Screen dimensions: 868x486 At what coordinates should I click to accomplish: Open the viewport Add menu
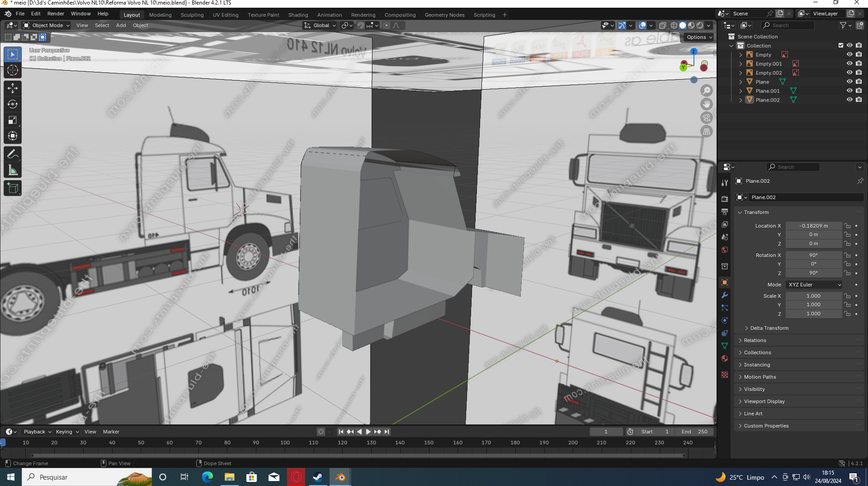(x=121, y=25)
